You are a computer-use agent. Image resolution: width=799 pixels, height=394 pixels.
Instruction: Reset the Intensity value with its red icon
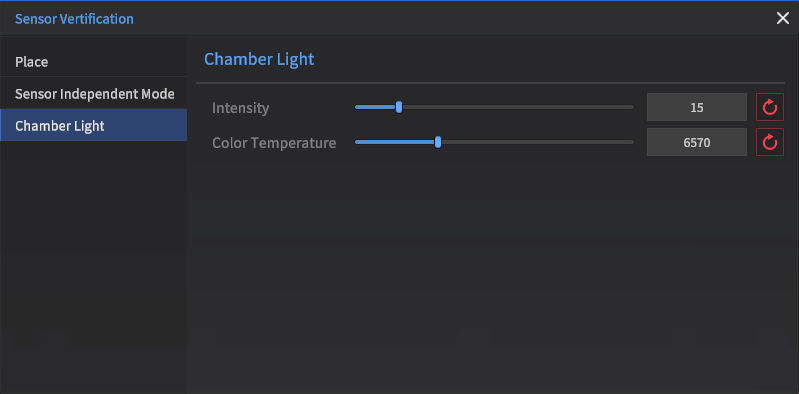769,107
